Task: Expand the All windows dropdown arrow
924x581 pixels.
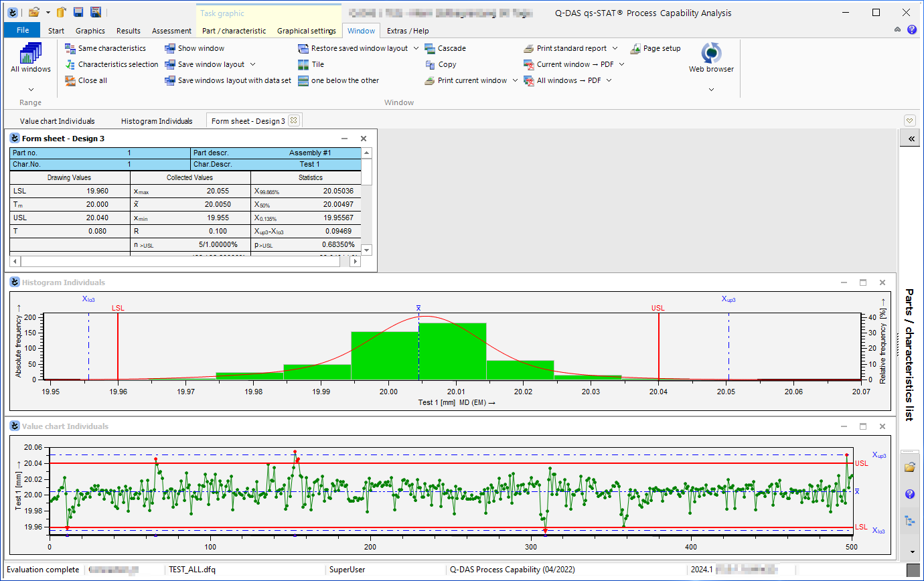Action: (31, 89)
